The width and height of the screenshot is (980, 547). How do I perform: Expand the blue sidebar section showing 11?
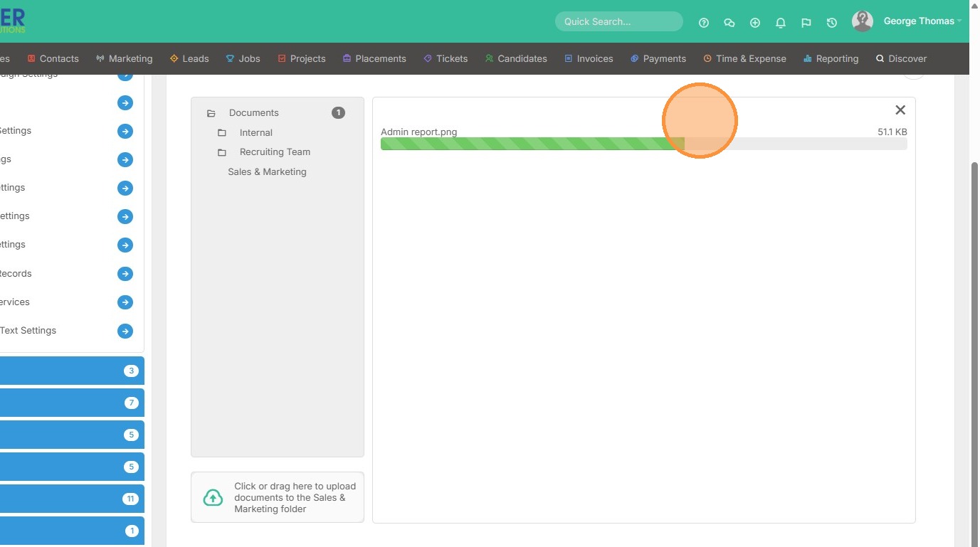[x=72, y=499]
